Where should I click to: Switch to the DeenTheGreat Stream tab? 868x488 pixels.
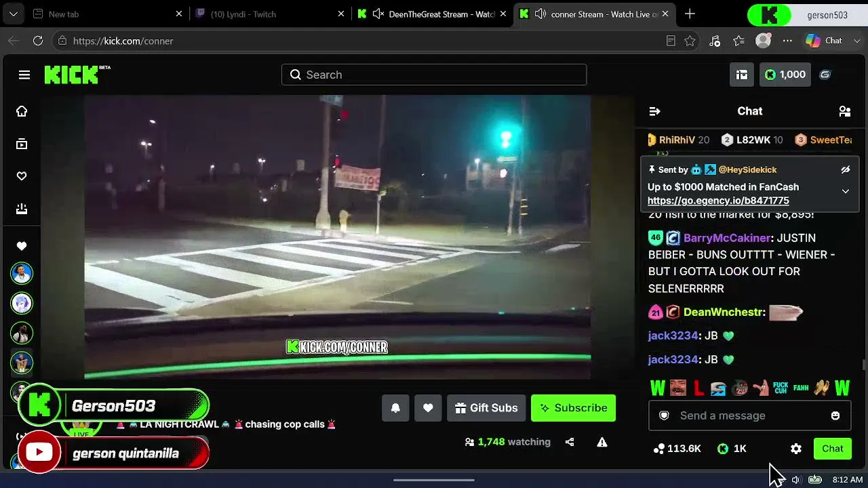[433, 14]
